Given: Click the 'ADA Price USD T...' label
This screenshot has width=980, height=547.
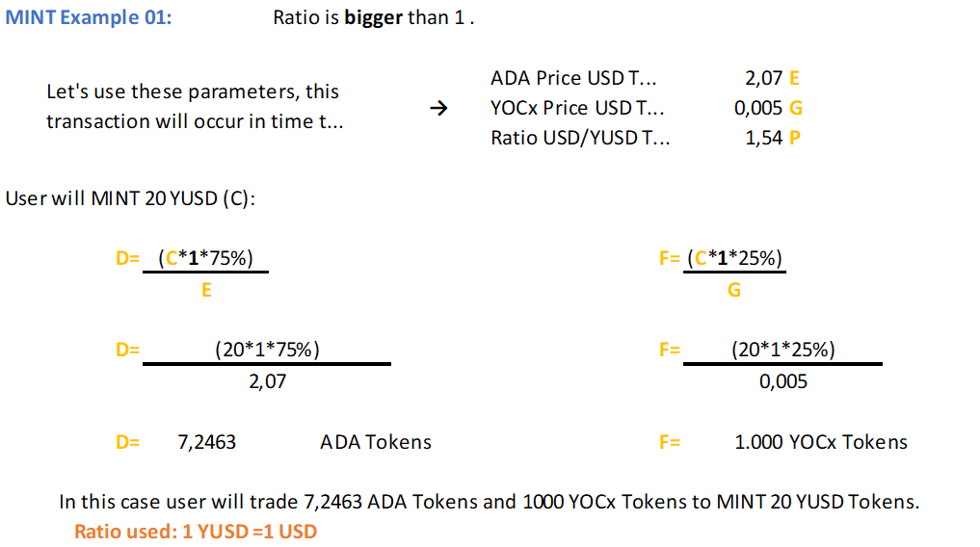Looking at the screenshot, I should pos(574,79).
